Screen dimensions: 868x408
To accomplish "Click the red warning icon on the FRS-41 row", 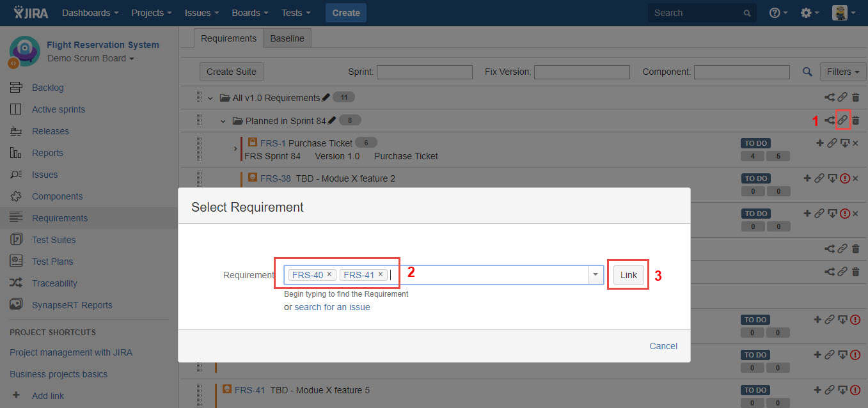I will (856, 390).
